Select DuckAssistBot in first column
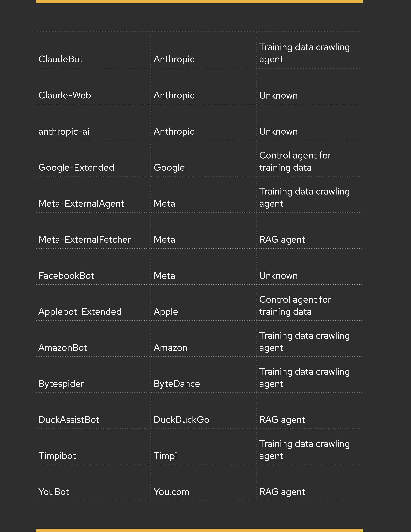This screenshot has height=532, width=411. tap(69, 420)
